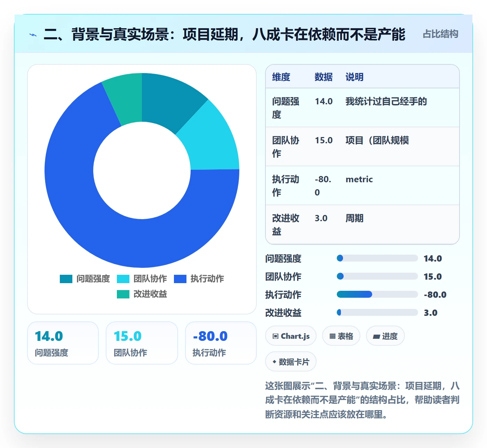Click the 数据卡片 tag button
Viewport: 487px width, 448px height.
tap(291, 362)
